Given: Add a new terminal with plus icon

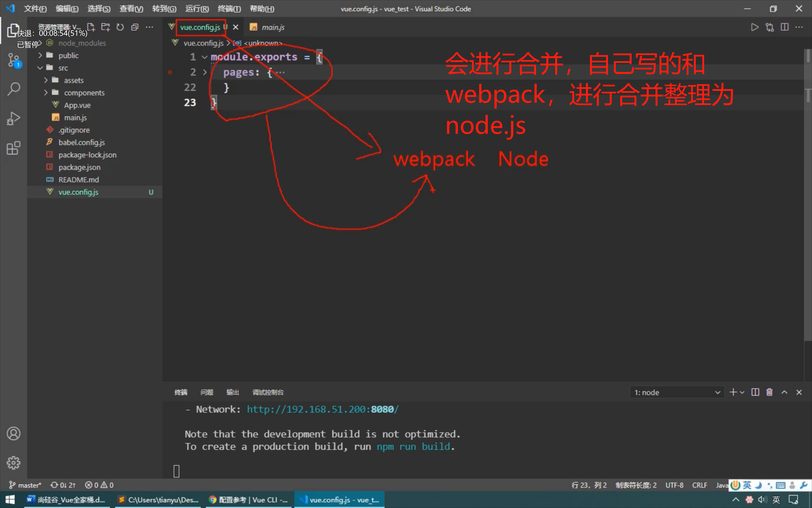Looking at the screenshot, I should [x=733, y=392].
